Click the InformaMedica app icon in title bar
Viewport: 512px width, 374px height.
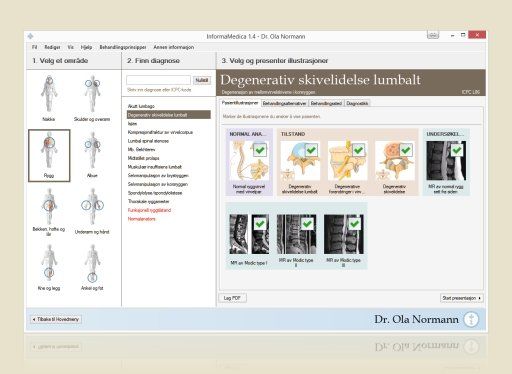click(31, 36)
